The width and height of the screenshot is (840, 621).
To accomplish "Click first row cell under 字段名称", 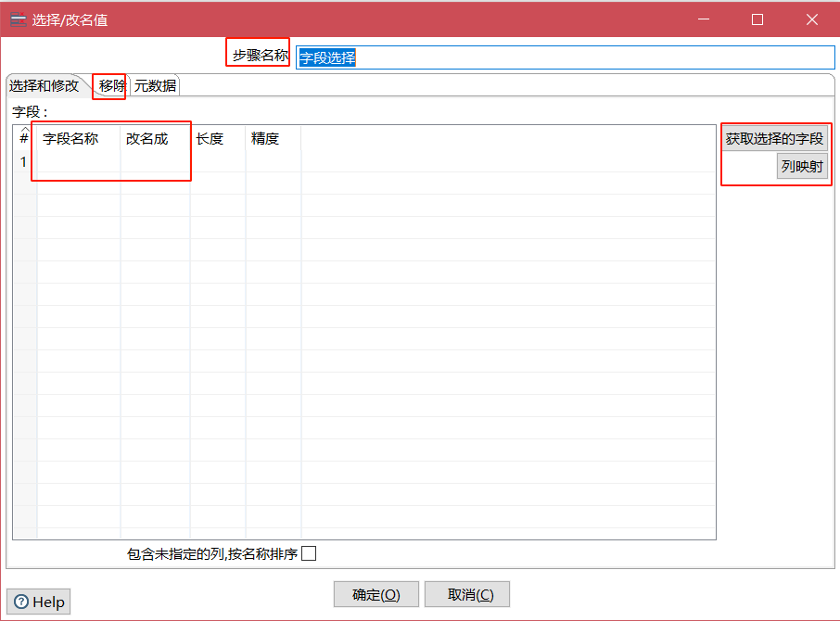I will [78, 162].
